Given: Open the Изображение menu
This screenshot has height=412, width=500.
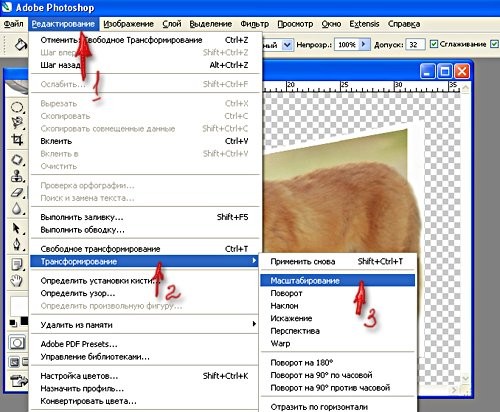Looking at the screenshot, I should coord(128,24).
